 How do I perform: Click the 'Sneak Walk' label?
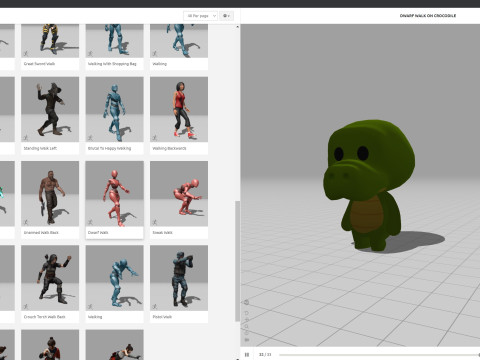(x=162, y=233)
